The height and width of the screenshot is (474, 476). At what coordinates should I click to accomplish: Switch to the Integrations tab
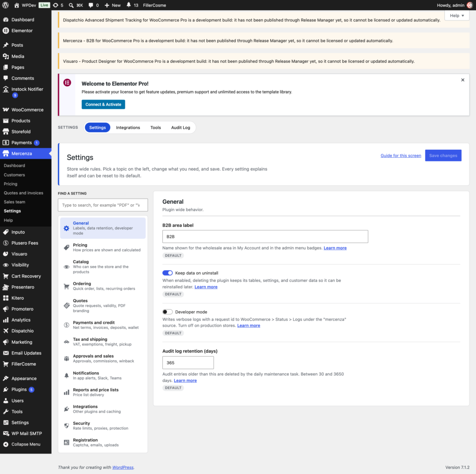(128, 127)
